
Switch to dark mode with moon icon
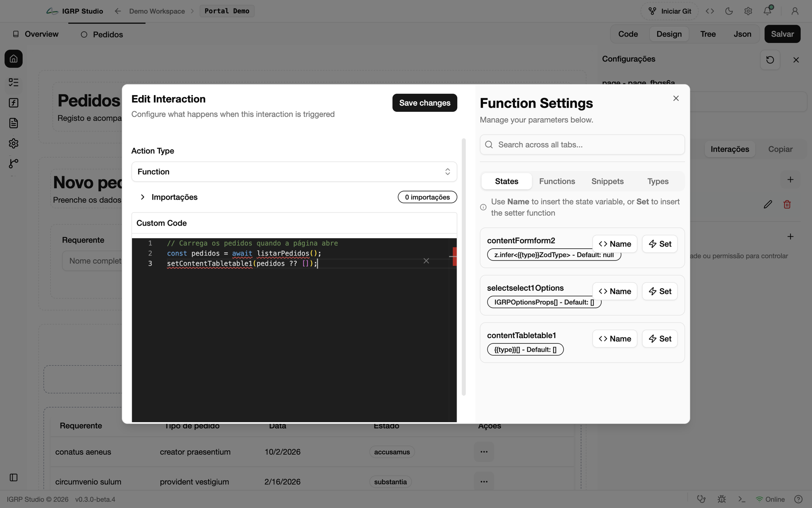click(729, 11)
